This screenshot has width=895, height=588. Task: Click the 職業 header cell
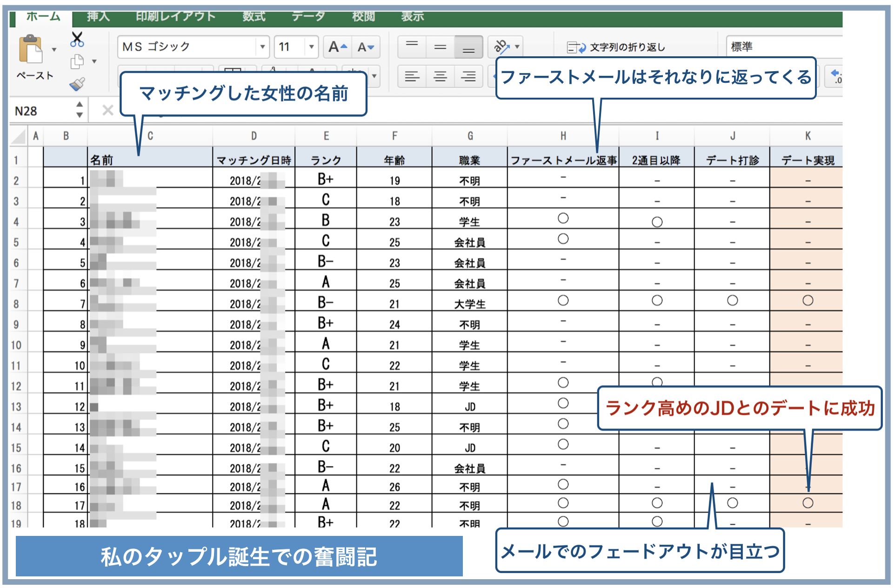[469, 158]
